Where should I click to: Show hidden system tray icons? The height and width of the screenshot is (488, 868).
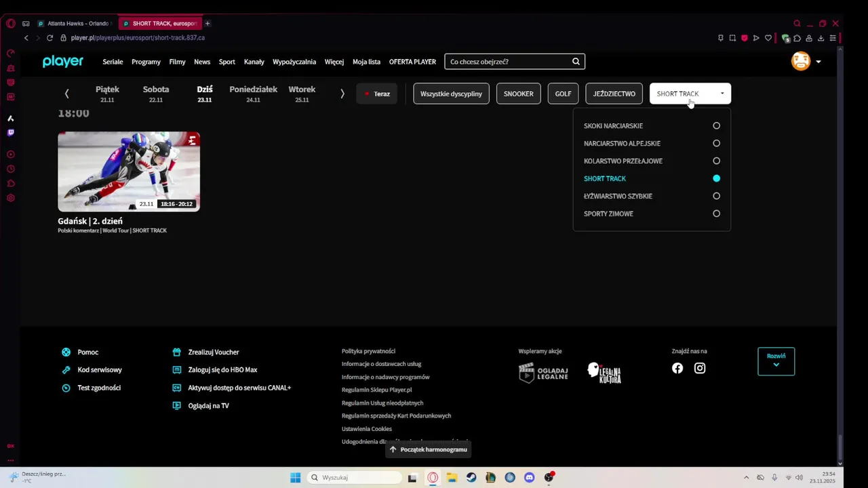(x=747, y=478)
